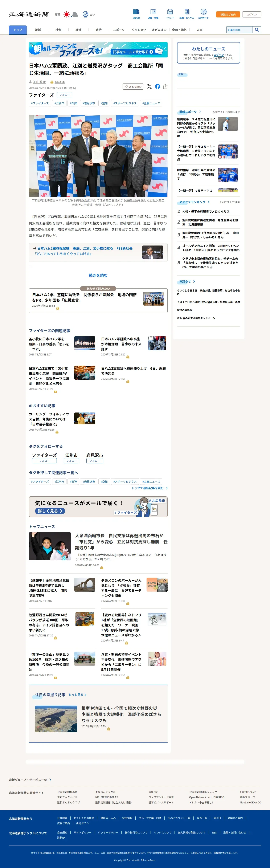Share the article on Facebook
Image resolution: width=270 pixels, height=868 pixels.
157,87
